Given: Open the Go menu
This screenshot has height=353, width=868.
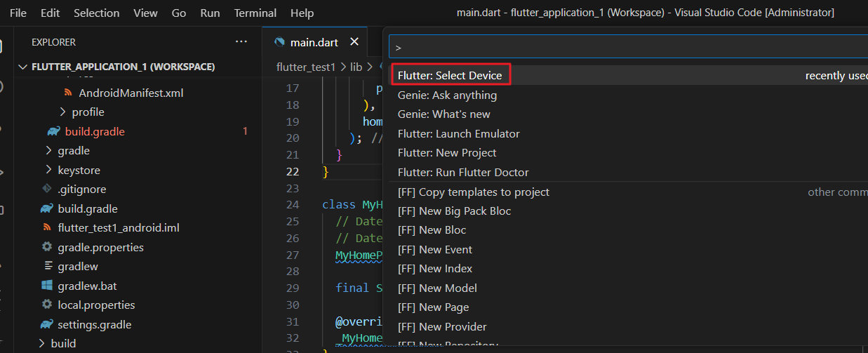Looking at the screenshot, I should coord(179,13).
